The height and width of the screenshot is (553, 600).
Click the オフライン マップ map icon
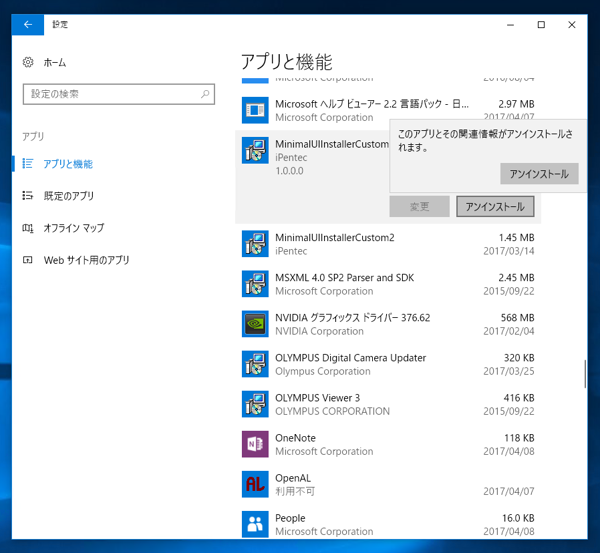click(x=28, y=228)
